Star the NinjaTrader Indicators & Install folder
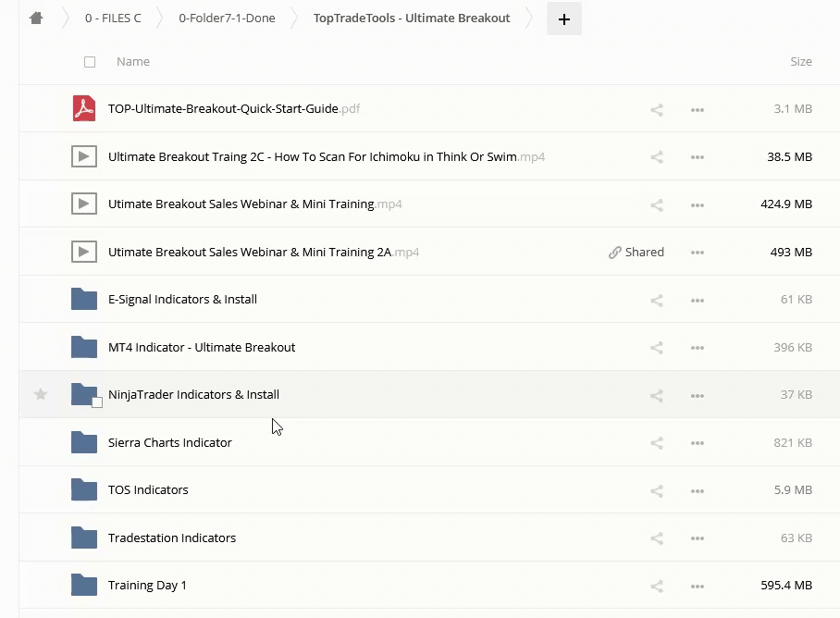The width and height of the screenshot is (840, 618). pos(41,395)
